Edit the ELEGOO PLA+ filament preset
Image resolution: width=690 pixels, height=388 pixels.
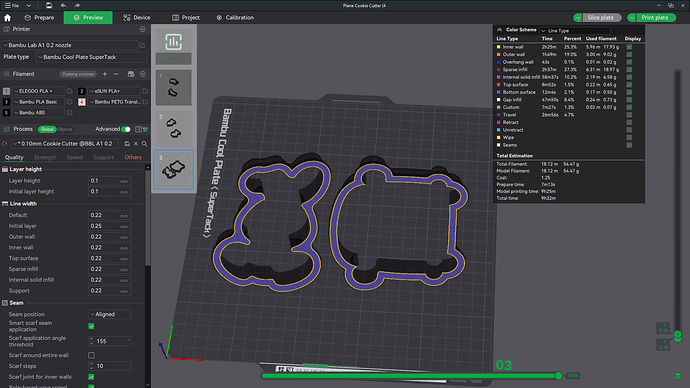(70, 91)
